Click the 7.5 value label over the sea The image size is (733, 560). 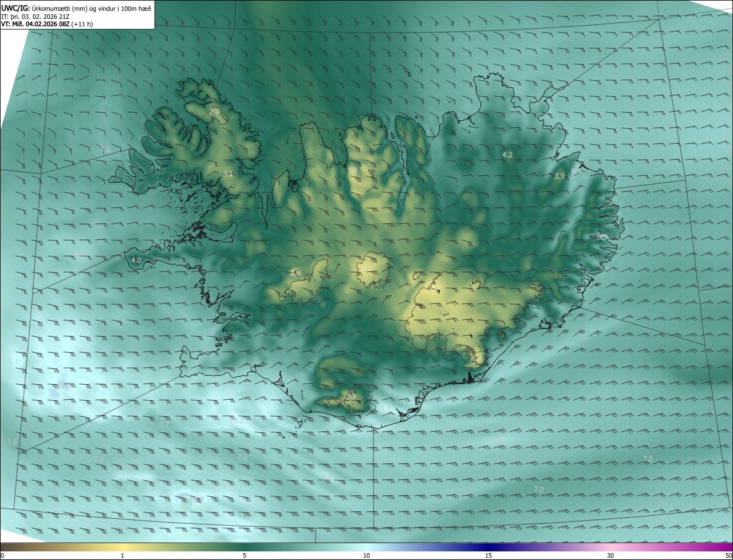click(11, 441)
